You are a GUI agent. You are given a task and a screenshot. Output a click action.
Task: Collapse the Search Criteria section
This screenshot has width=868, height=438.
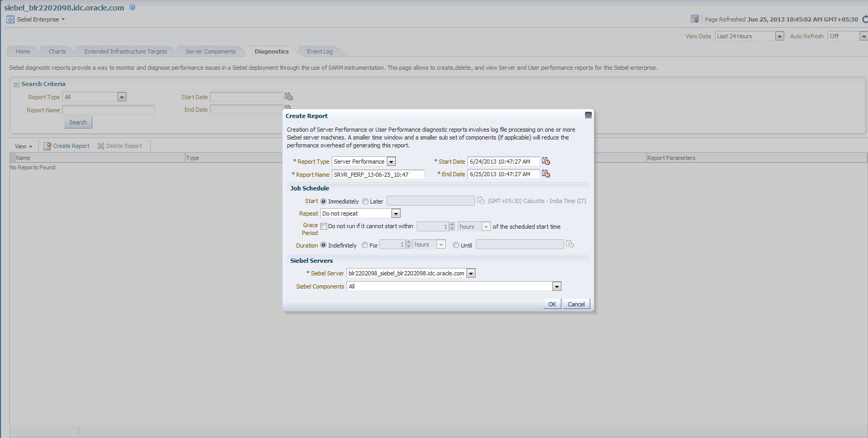click(16, 84)
